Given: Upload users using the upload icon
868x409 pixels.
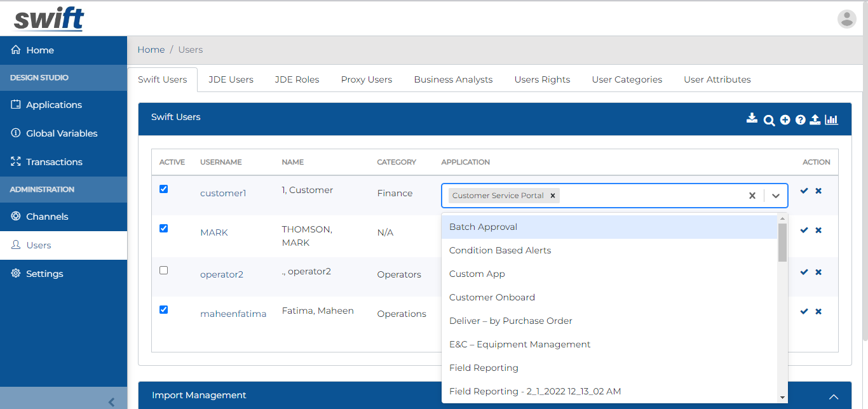Looking at the screenshot, I should coord(815,119).
